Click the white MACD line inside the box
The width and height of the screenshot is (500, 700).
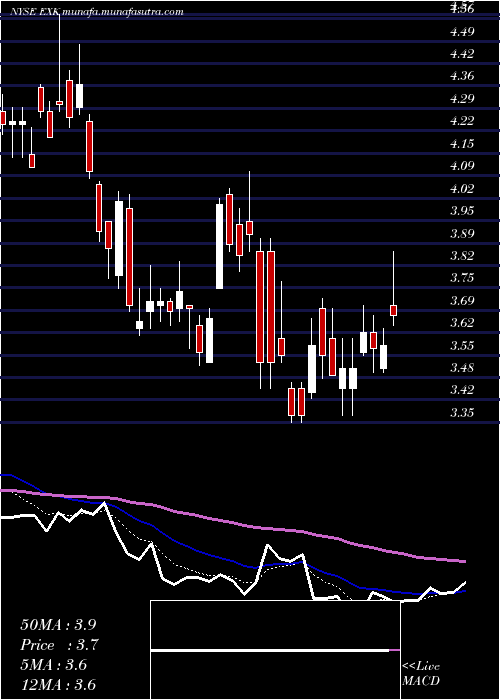270,651
